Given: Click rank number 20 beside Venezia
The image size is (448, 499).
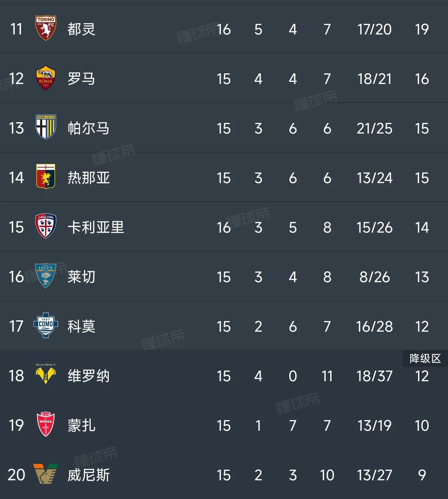Looking at the screenshot, I should pos(16,475).
